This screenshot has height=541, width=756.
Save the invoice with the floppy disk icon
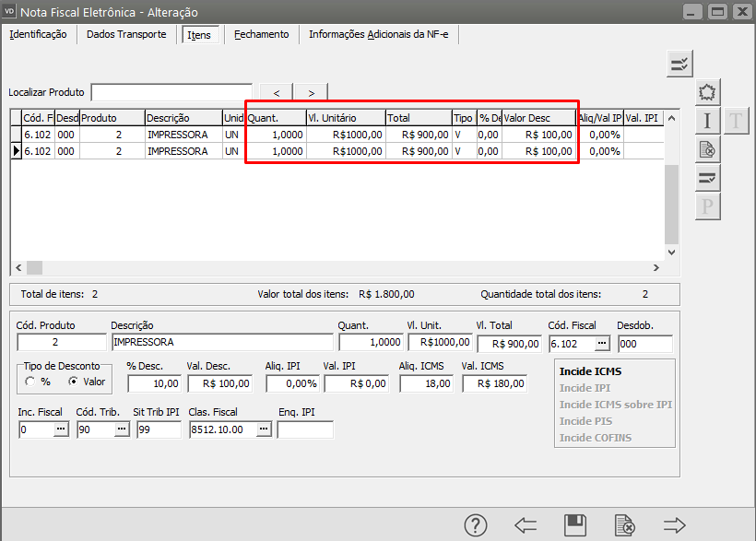575,525
